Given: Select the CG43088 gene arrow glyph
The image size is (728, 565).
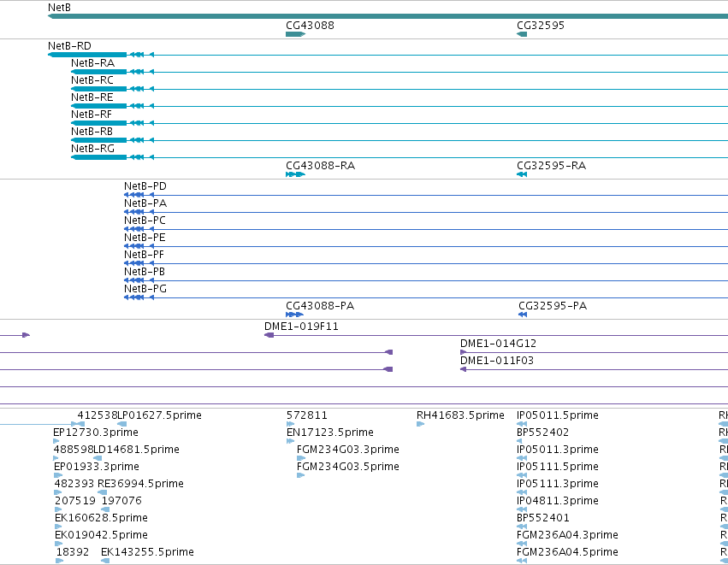Looking at the screenshot, I should (296, 34).
